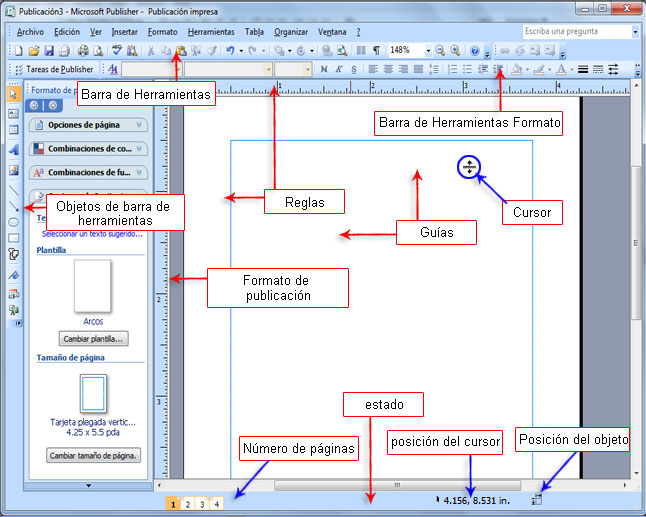Open the Undo history dropdown arrow
This screenshot has width=646, height=517.
pyautogui.click(x=241, y=51)
